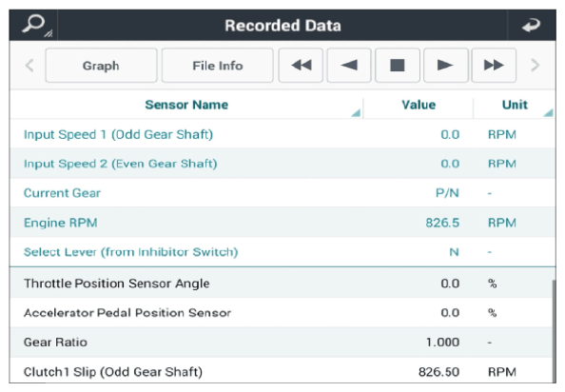Click the vertical scrollbar on sensor list

tap(554, 331)
